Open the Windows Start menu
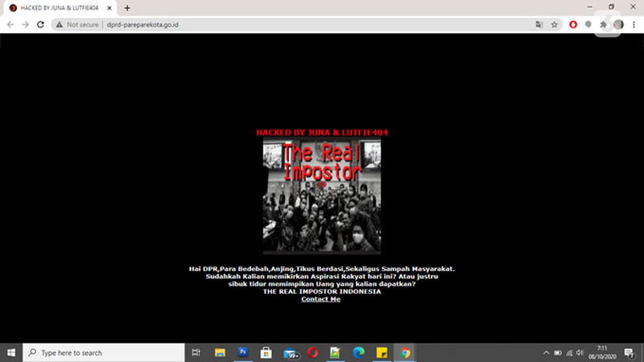This screenshot has height=362, width=644. click(x=11, y=352)
